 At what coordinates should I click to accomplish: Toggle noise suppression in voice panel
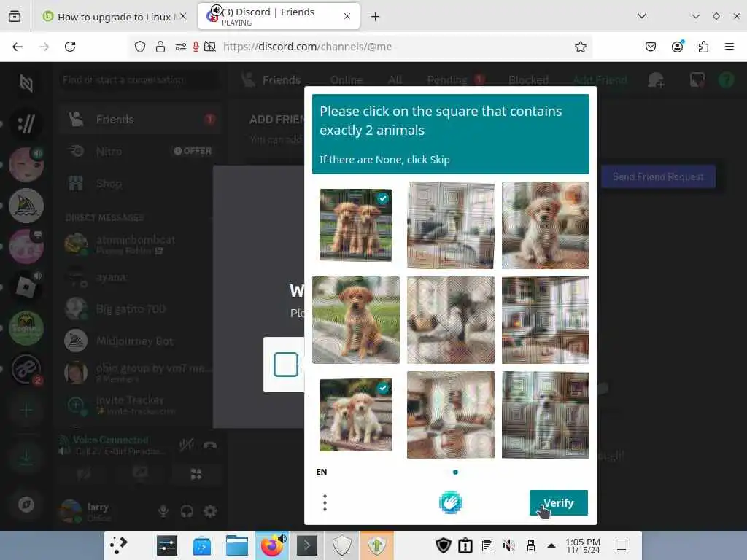point(187,446)
